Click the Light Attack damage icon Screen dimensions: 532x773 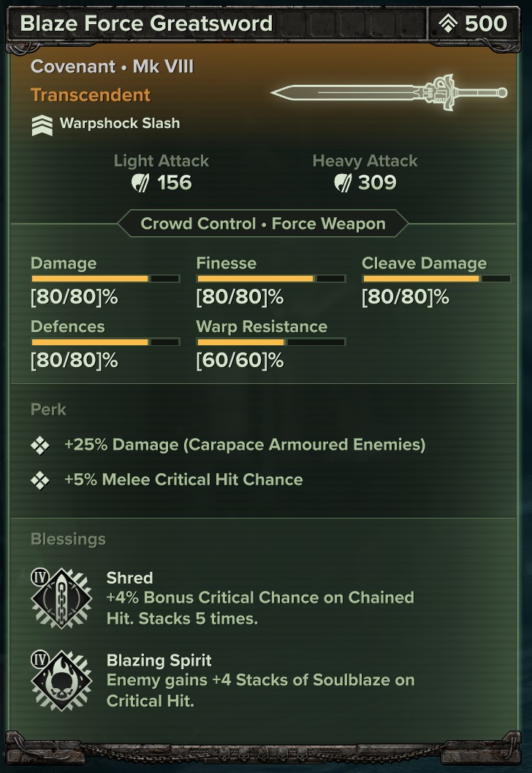140,183
